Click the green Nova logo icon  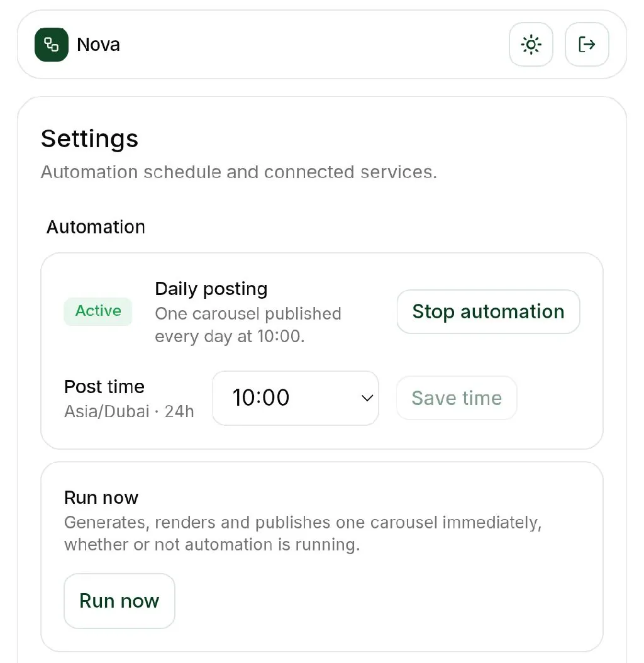(51, 45)
